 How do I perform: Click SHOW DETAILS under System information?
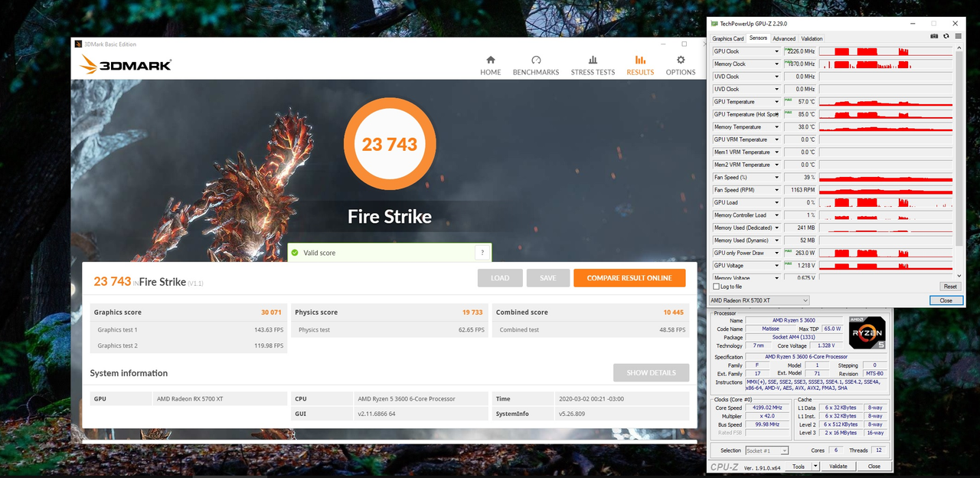pos(651,373)
